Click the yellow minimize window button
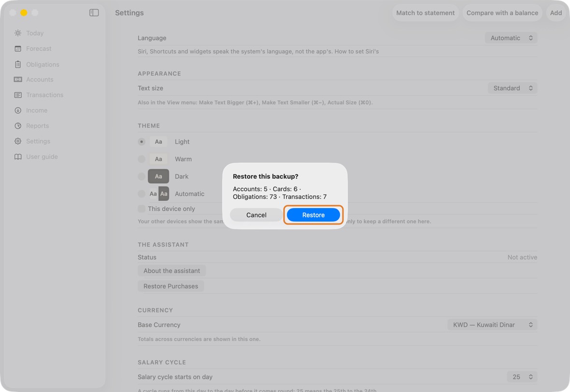The height and width of the screenshot is (392, 570). point(24,13)
